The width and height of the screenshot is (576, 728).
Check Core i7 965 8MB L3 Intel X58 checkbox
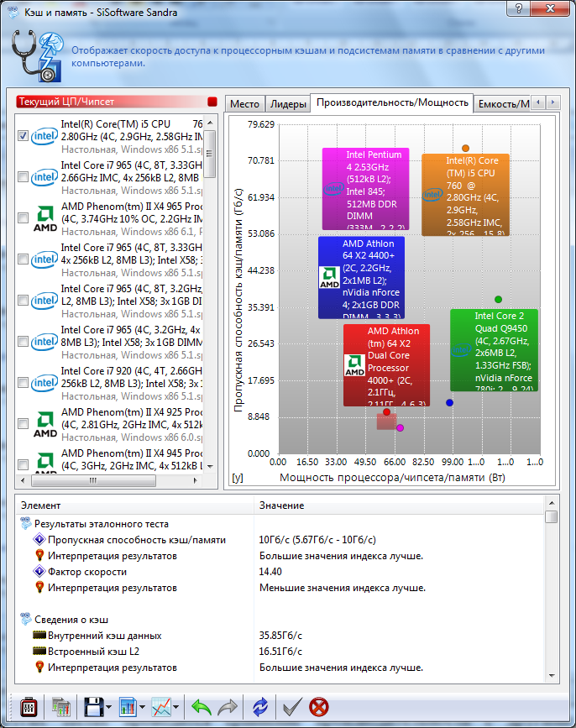24,259
